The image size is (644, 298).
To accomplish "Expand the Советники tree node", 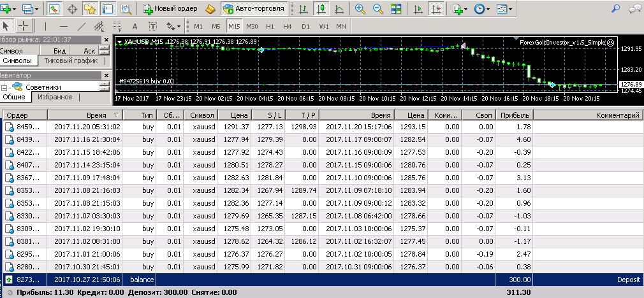I will (4, 87).
